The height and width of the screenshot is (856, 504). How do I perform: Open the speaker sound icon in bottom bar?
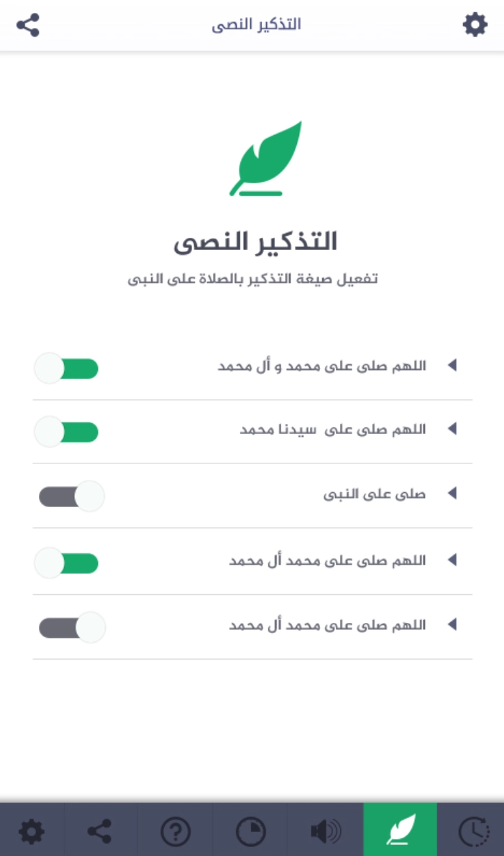pos(325,831)
